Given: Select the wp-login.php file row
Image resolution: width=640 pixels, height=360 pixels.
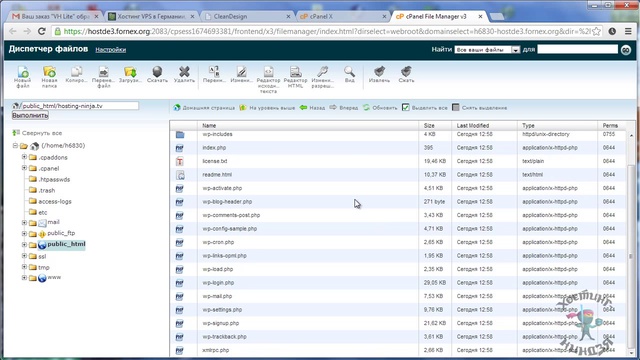Looking at the screenshot, I should click(x=398, y=282).
